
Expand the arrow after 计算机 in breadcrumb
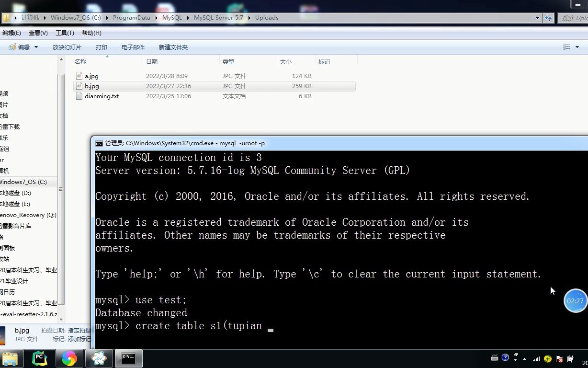(45, 18)
